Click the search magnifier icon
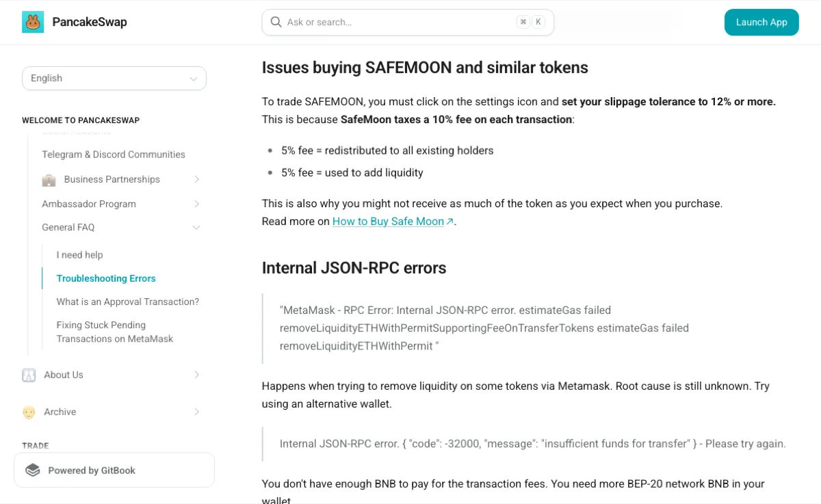The height and width of the screenshot is (504, 821). [276, 22]
